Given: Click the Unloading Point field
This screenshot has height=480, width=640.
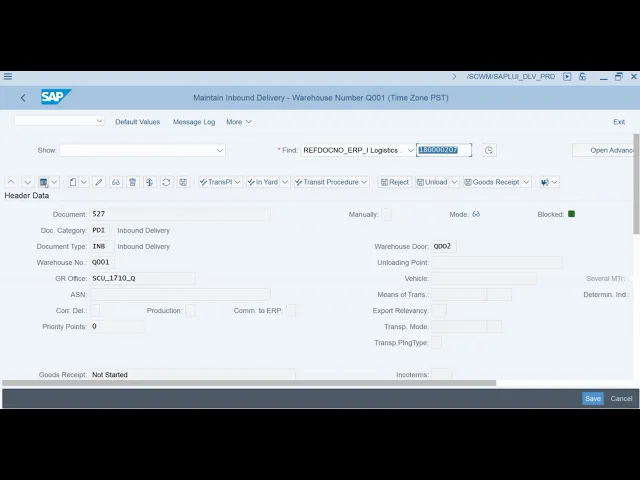Looking at the screenshot, I should click(x=496, y=262).
